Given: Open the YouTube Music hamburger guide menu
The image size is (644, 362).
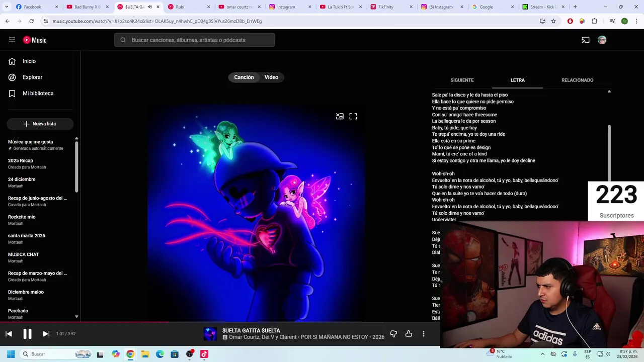Looking at the screenshot, I should coord(12,40).
